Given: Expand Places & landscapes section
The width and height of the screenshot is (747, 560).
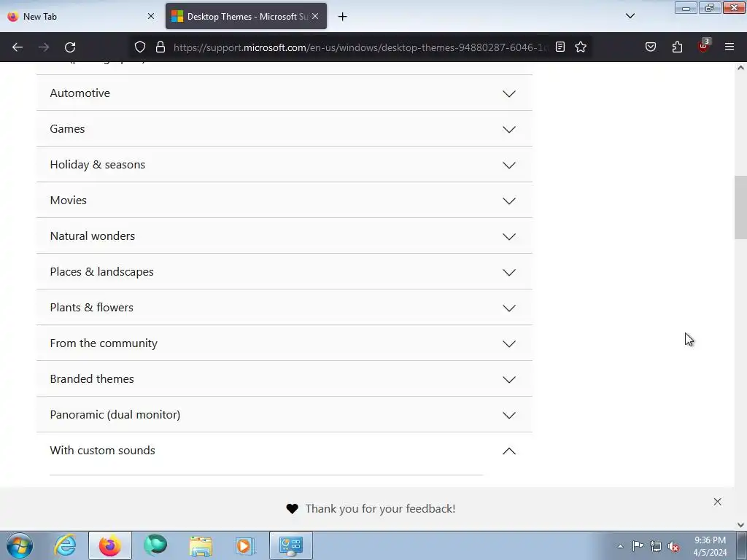Looking at the screenshot, I should point(285,271).
